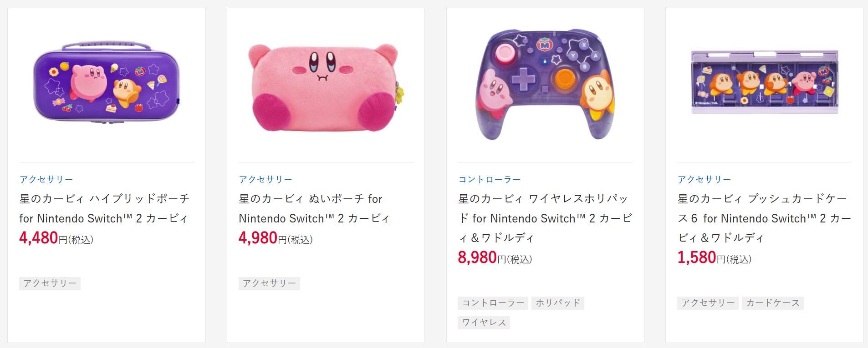Click the blue コントローラー category link

[x=489, y=179]
